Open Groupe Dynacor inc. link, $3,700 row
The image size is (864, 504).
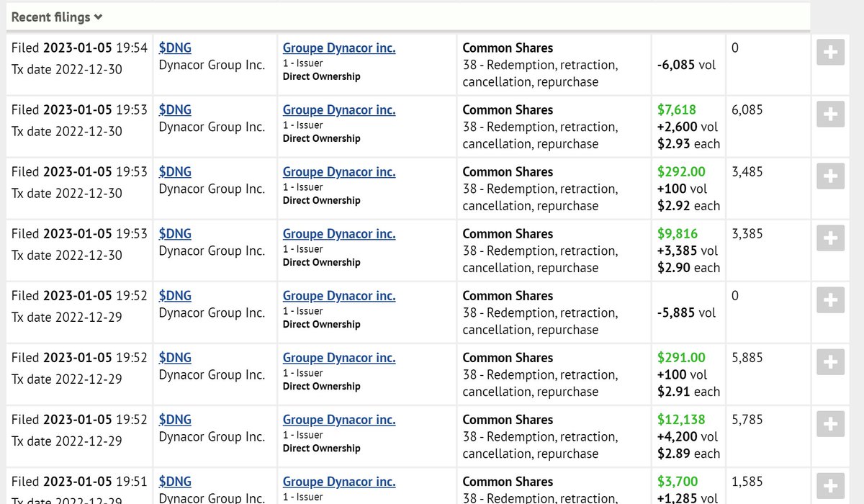(x=339, y=482)
